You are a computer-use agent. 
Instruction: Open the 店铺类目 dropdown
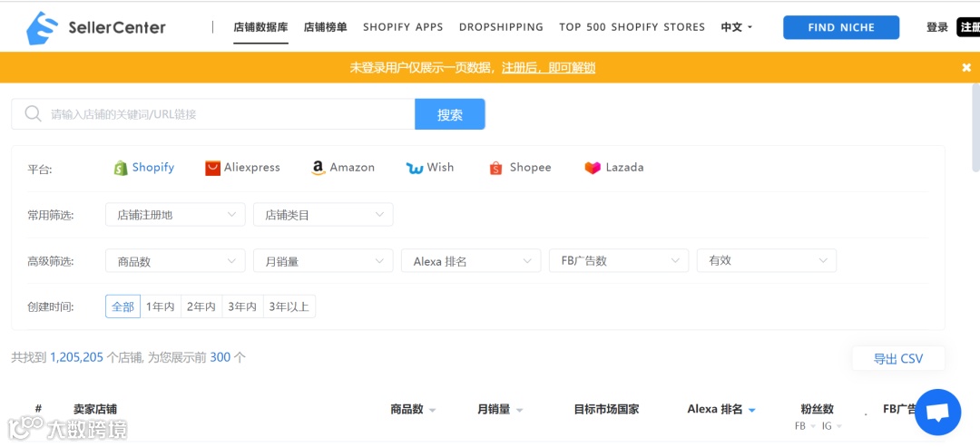point(323,214)
